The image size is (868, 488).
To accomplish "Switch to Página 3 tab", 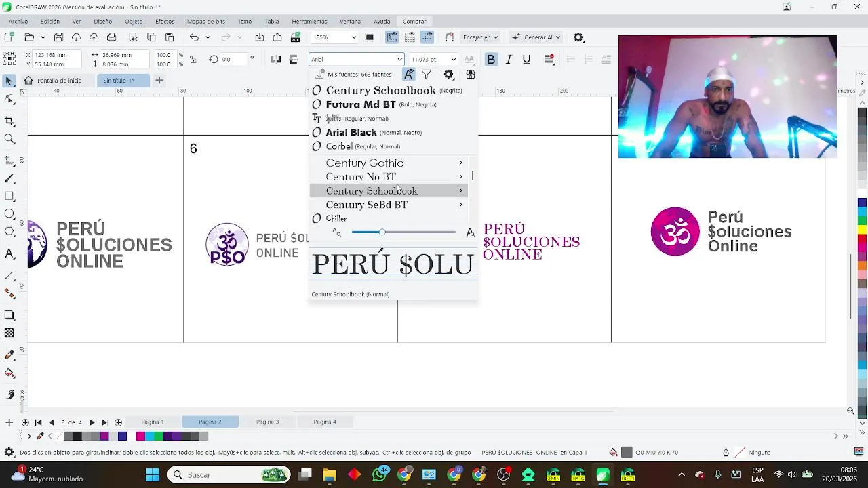I will (x=267, y=422).
